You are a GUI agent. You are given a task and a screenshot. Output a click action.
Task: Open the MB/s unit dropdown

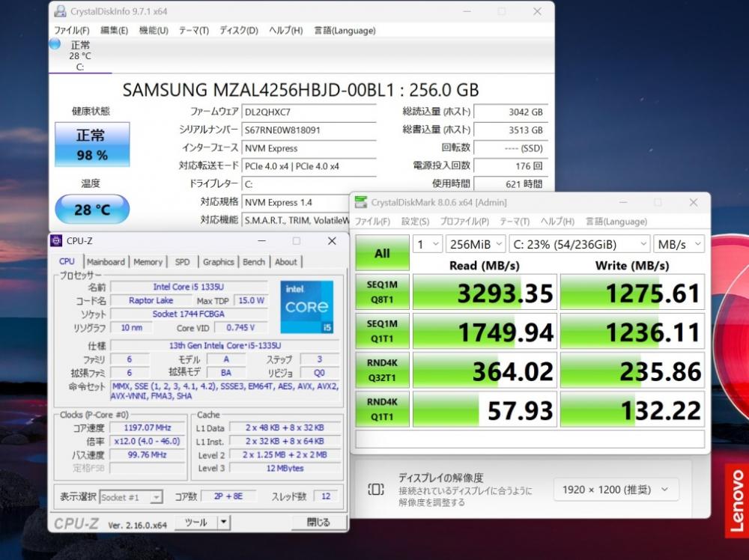point(679,244)
